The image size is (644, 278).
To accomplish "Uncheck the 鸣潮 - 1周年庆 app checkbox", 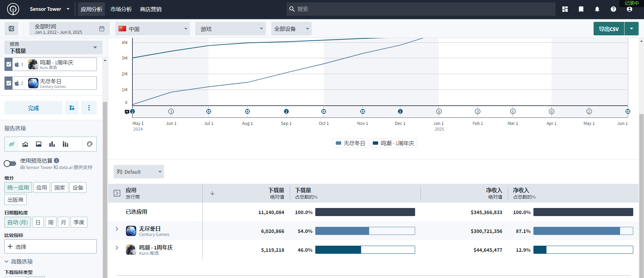I will (9, 64).
